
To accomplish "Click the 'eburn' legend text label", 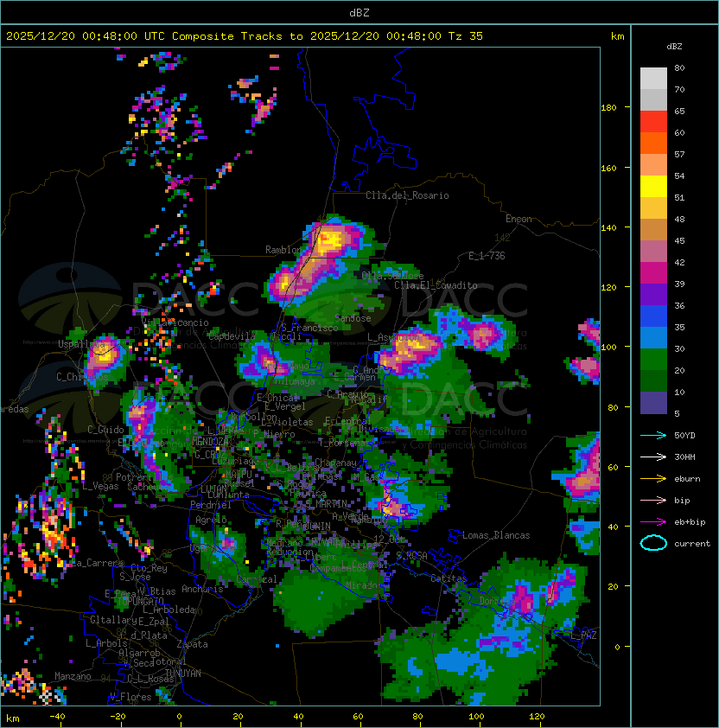I will coord(687,479).
